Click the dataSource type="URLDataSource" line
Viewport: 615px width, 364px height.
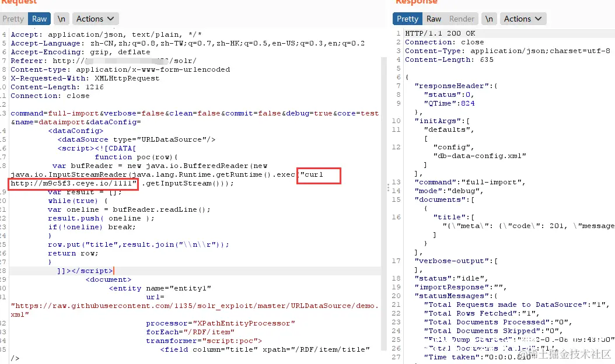137,139
